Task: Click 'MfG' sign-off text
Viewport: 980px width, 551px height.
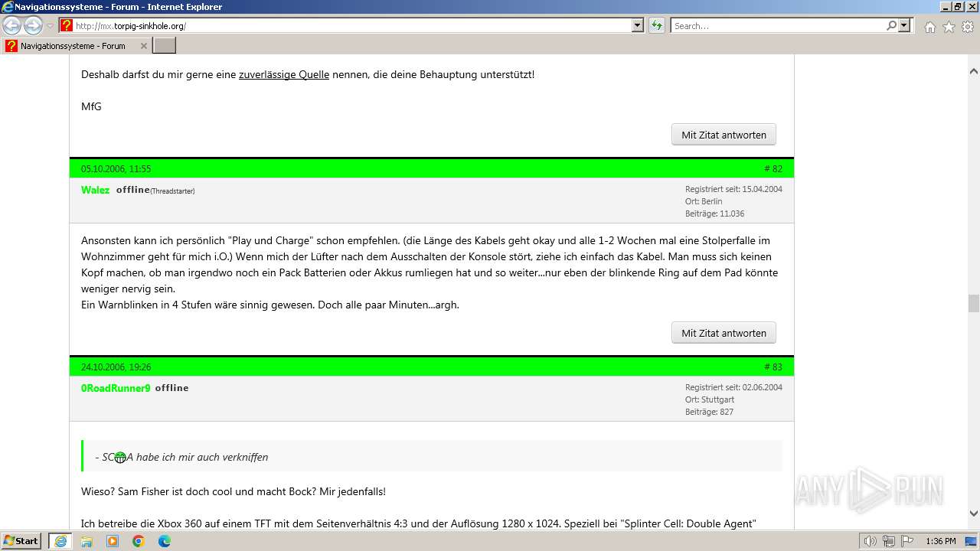Action: coord(91,106)
